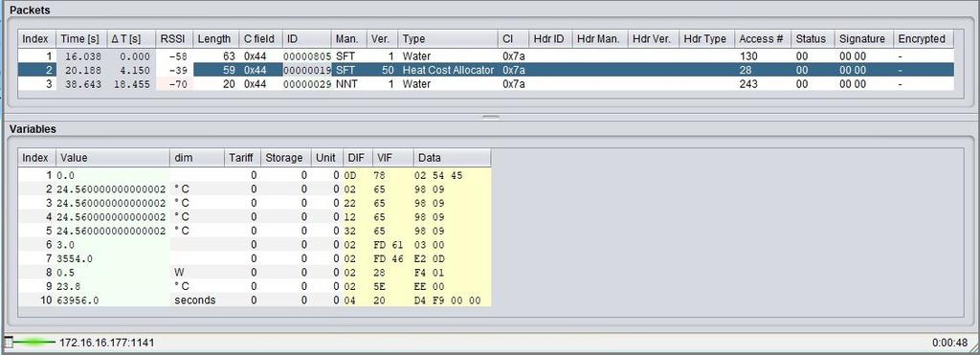Image resolution: width=980 pixels, height=355 pixels.
Task: Click the Hdr Type column header
Action: 706,38
